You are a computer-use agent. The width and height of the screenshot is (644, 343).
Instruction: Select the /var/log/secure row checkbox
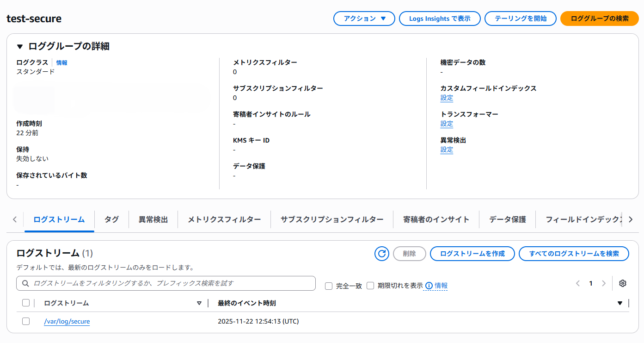pos(25,321)
